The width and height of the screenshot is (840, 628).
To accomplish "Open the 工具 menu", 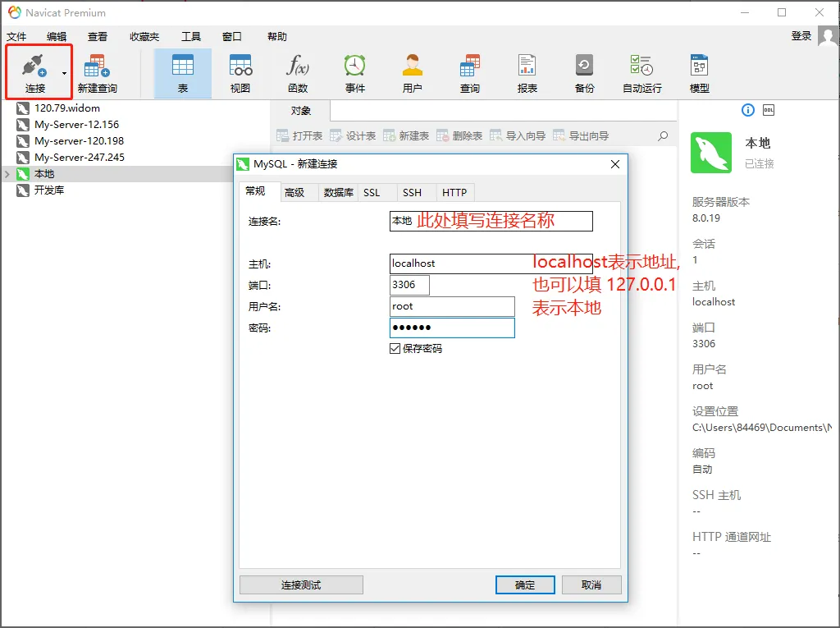I will pyautogui.click(x=193, y=35).
